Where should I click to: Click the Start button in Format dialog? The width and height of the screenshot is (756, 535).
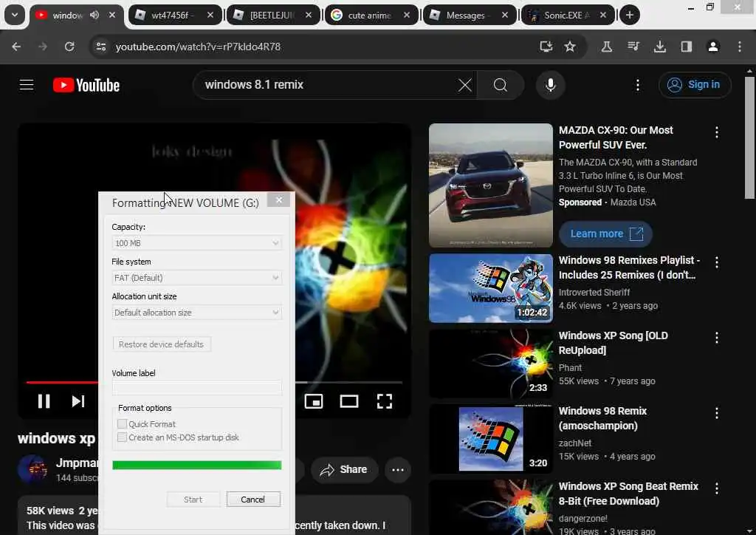click(193, 500)
